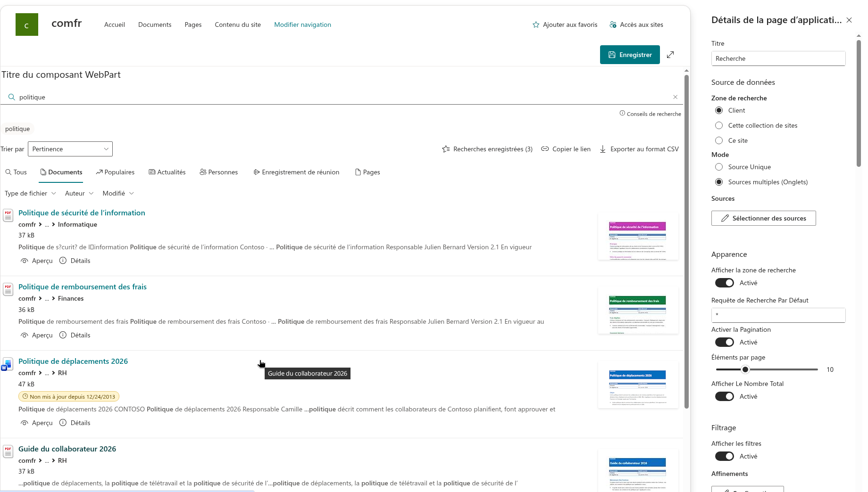Click the magnifier icon in the search box
The width and height of the screenshot is (868, 492).
tap(12, 97)
